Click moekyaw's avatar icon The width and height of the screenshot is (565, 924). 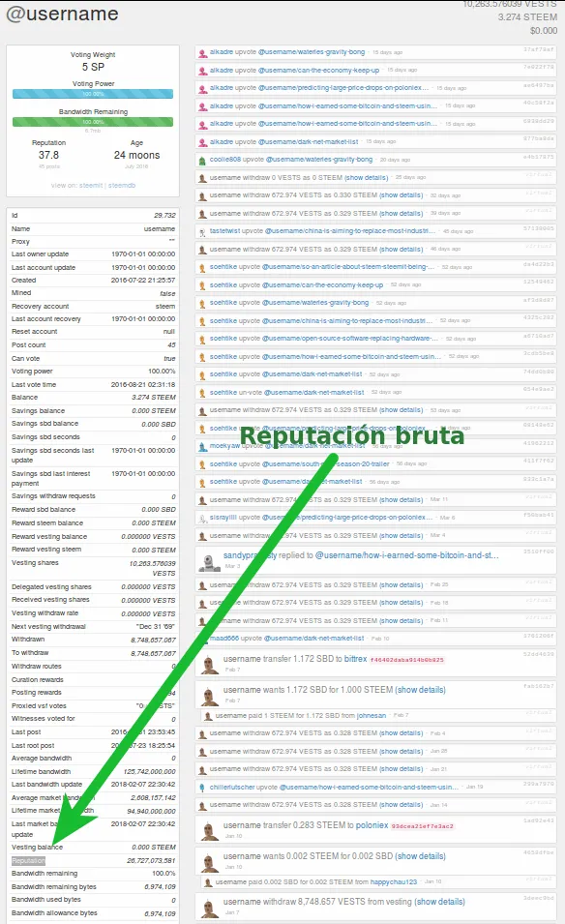(x=202, y=447)
